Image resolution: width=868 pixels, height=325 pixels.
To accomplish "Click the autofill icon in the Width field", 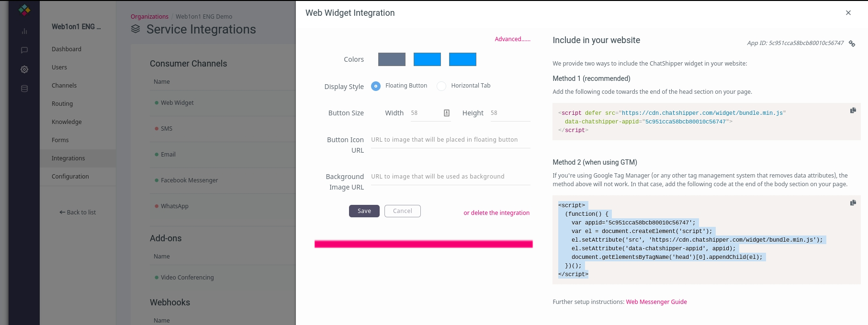I will click(x=447, y=113).
